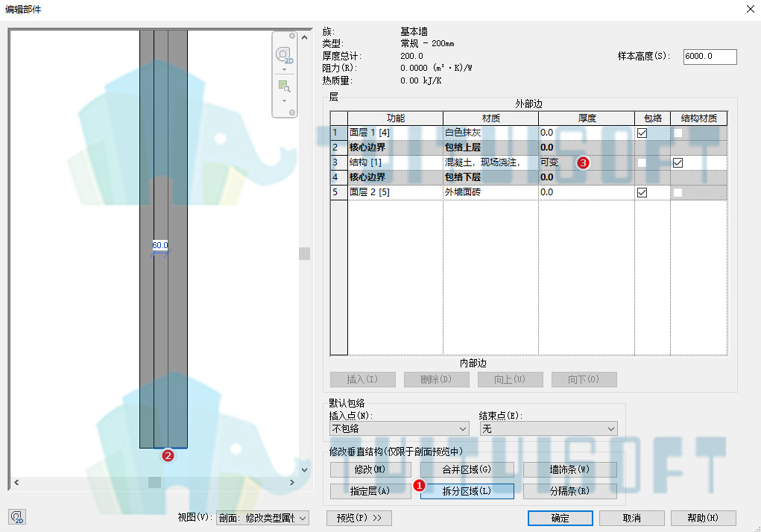The image size is (761, 532).
Task: Open the 2D steering wheel in preview navigation bar
Action: pyautogui.click(x=284, y=55)
